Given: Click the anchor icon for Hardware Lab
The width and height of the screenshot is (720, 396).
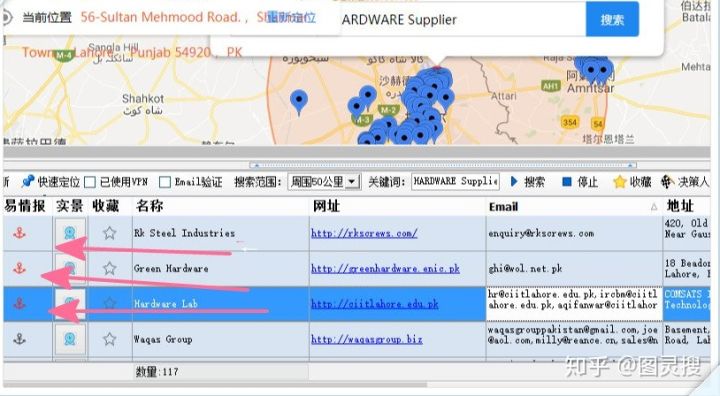Looking at the screenshot, I should tap(19, 304).
